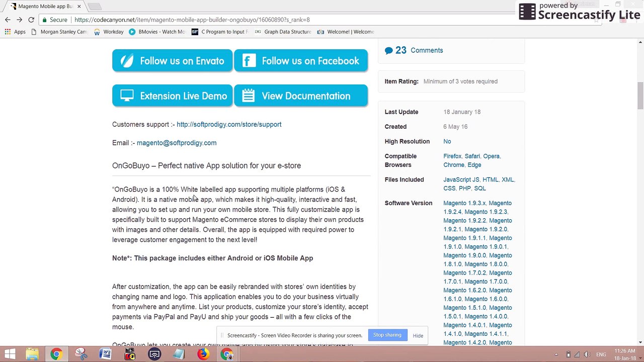Click the CSS file type link
Image resolution: width=644 pixels, height=362 pixels.
[x=449, y=189]
